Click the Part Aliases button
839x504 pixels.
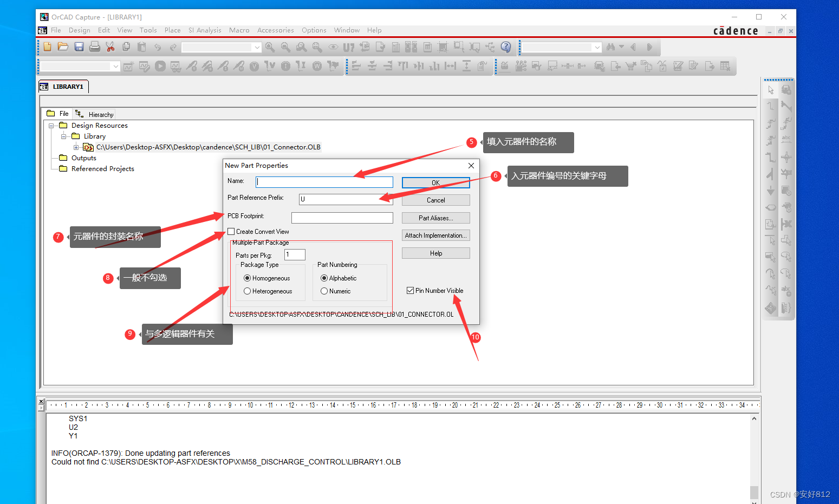tap(435, 218)
